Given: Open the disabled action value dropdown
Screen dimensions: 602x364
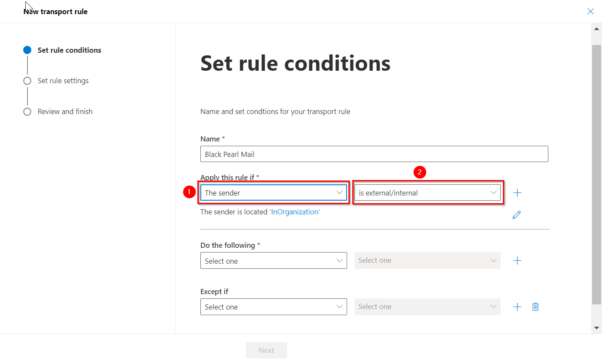Looking at the screenshot, I should 427,261.
